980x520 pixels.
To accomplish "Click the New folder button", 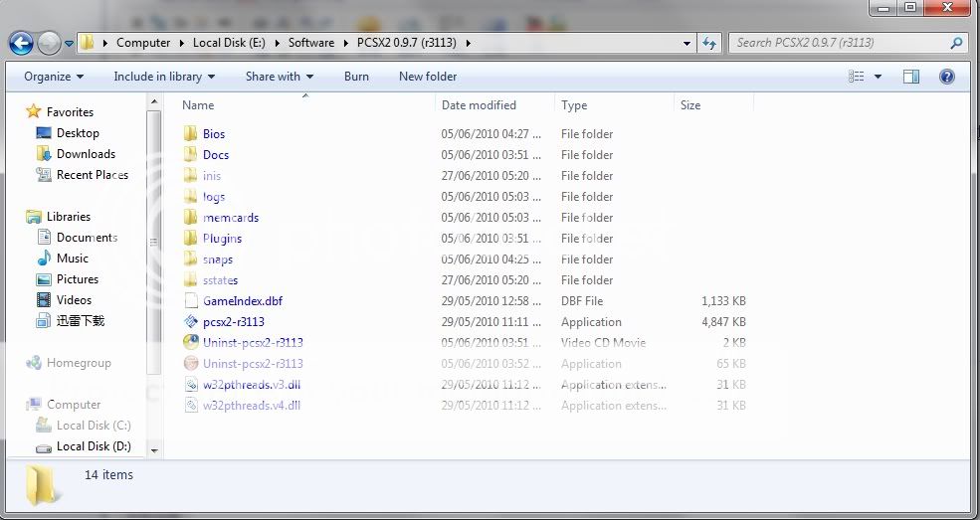I will coord(428,77).
